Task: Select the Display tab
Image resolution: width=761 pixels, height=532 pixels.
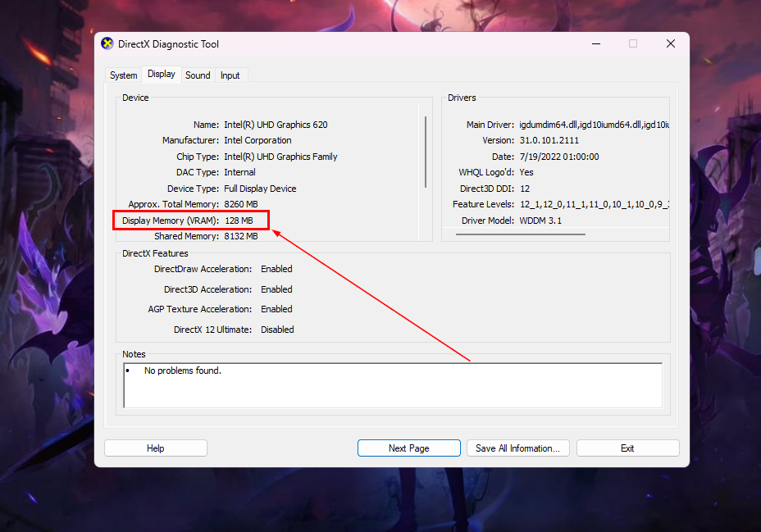Action: pyautogui.click(x=161, y=74)
